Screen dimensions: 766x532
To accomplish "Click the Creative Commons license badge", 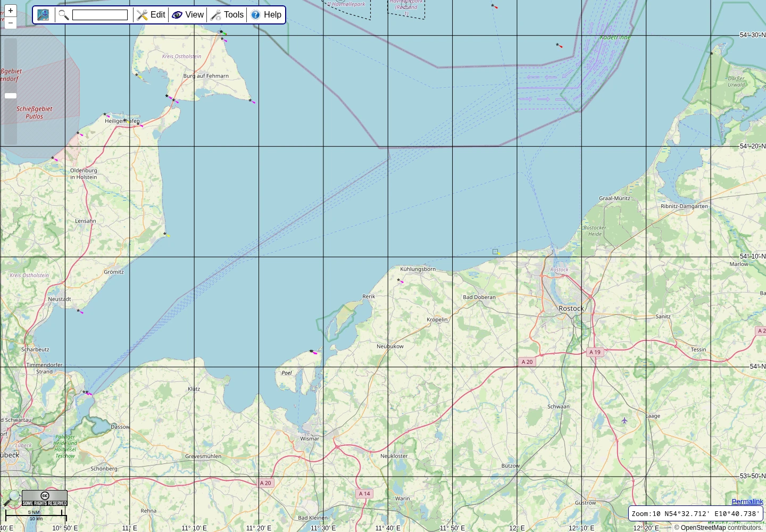I will pyautogui.click(x=45, y=498).
